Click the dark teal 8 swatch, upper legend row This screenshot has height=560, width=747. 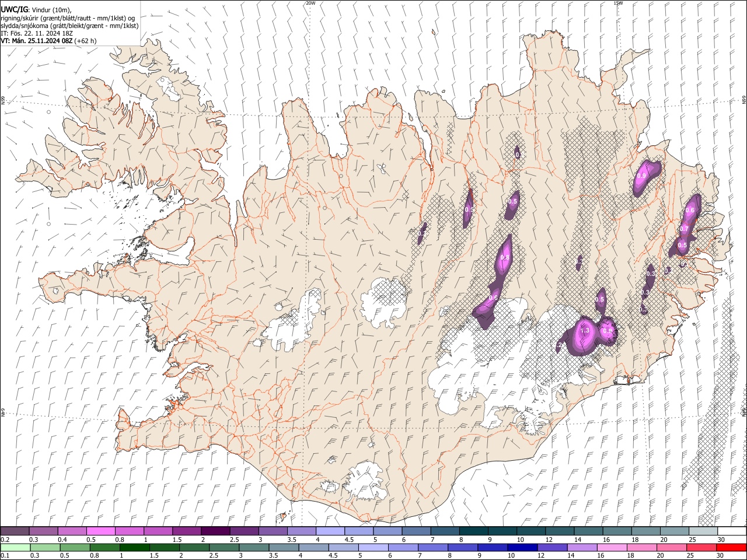(473, 531)
